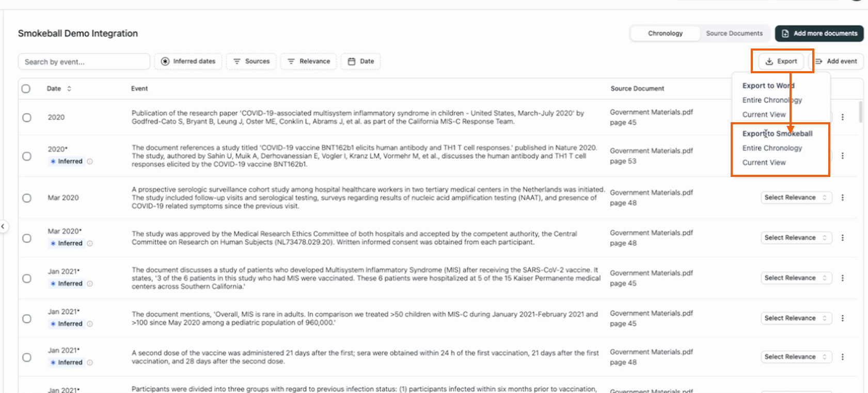The height and width of the screenshot is (393, 868).
Task: Select checkbox for the 2020* BNT162b1 study row
Action: click(x=27, y=156)
